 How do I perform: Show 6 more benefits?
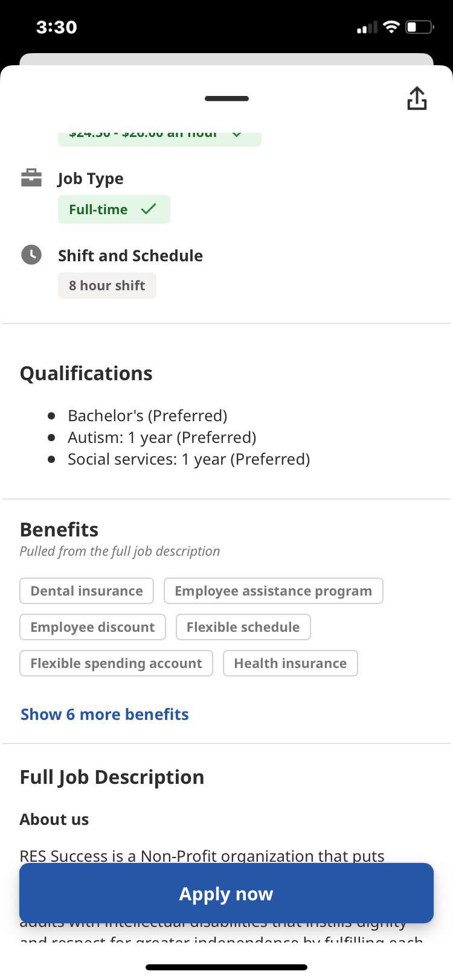pyautogui.click(x=104, y=714)
